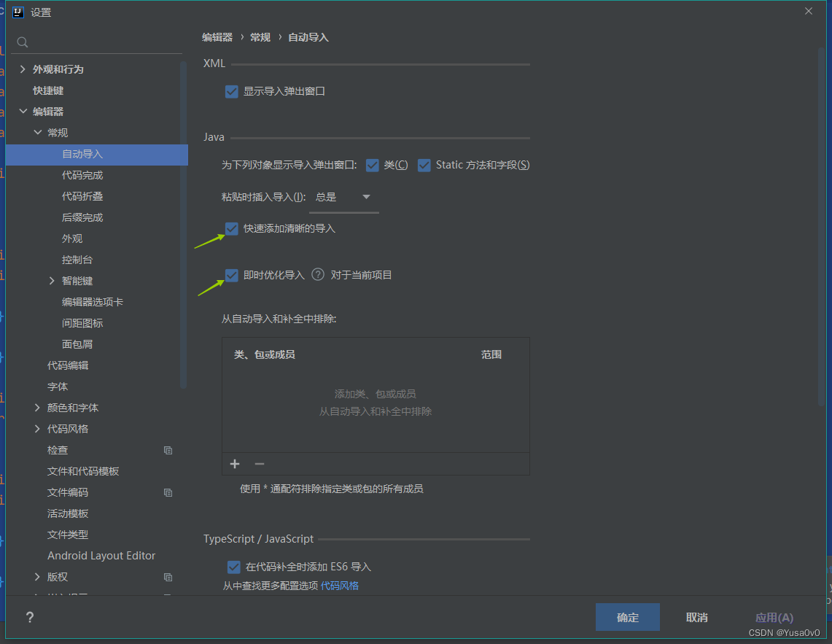Uncheck Static 方法和字段 option
Image resolution: width=832 pixels, height=644 pixels.
(424, 165)
